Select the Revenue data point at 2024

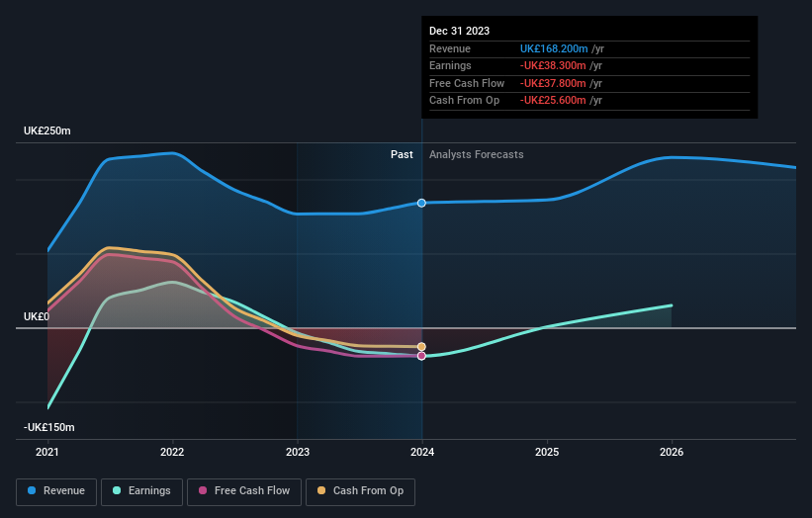click(x=421, y=203)
